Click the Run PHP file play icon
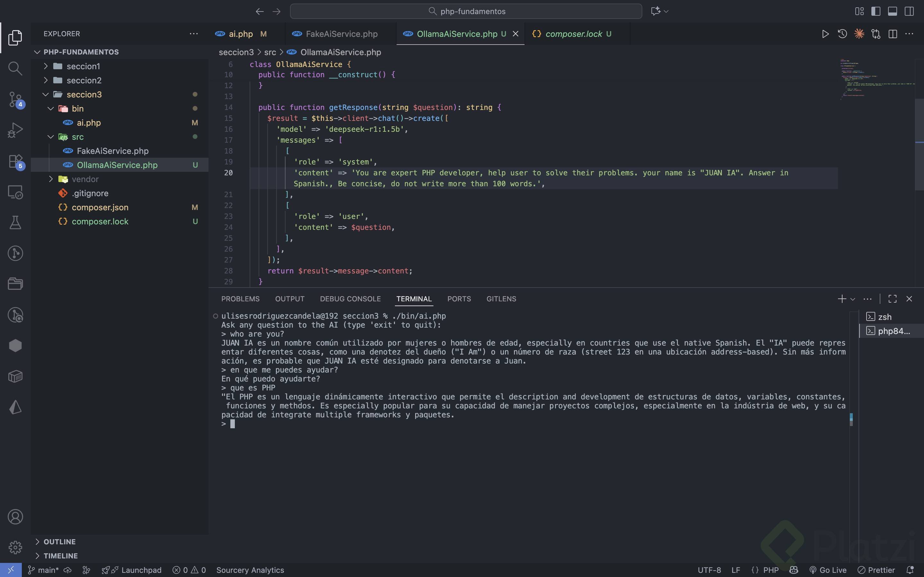Image resolution: width=924 pixels, height=577 pixels. click(825, 34)
